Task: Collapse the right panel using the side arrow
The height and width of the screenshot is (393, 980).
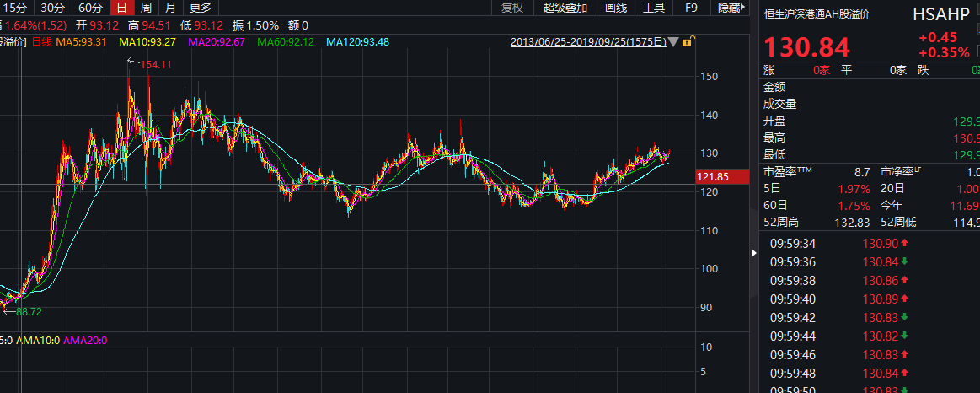Action: tap(753, 251)
